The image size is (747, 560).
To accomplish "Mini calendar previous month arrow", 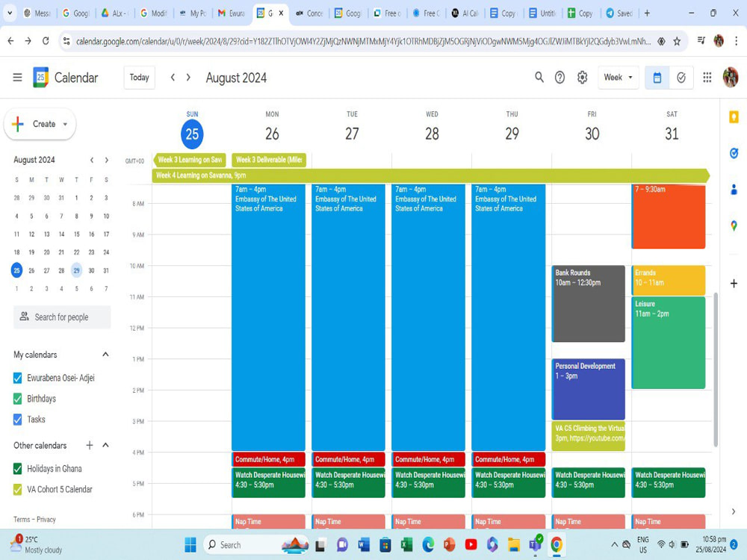I will point(92,160).
